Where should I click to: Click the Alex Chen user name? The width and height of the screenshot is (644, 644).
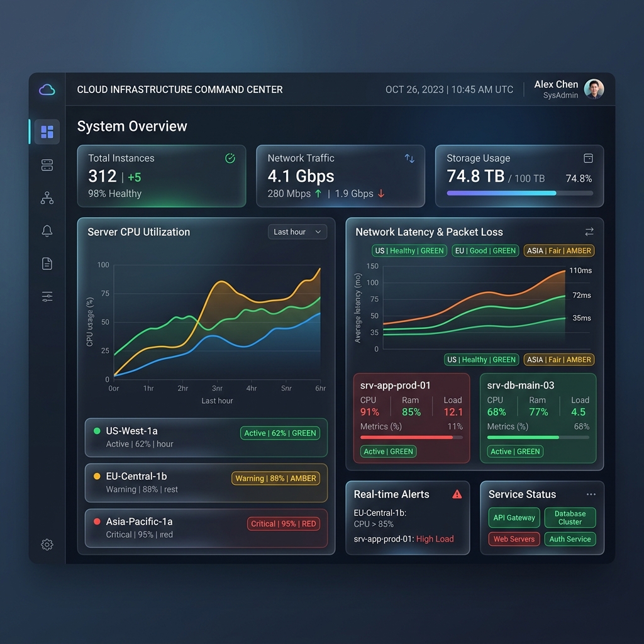556,84
